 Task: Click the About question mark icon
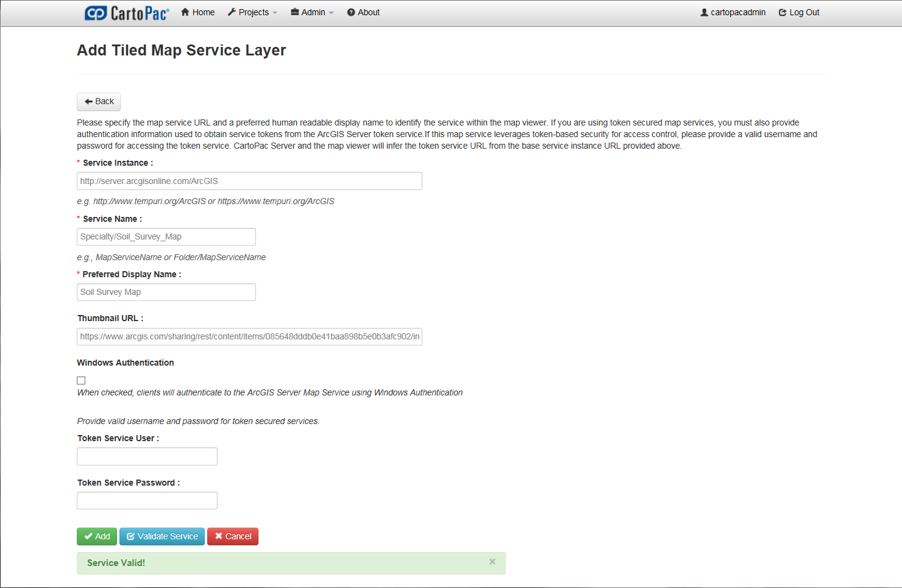point(351,12)
